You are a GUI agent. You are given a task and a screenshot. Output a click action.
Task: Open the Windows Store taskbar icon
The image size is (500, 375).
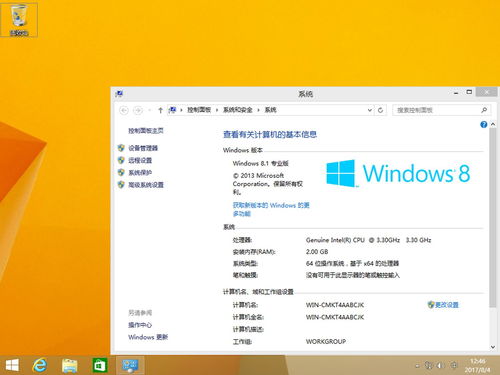pos(99,365)
